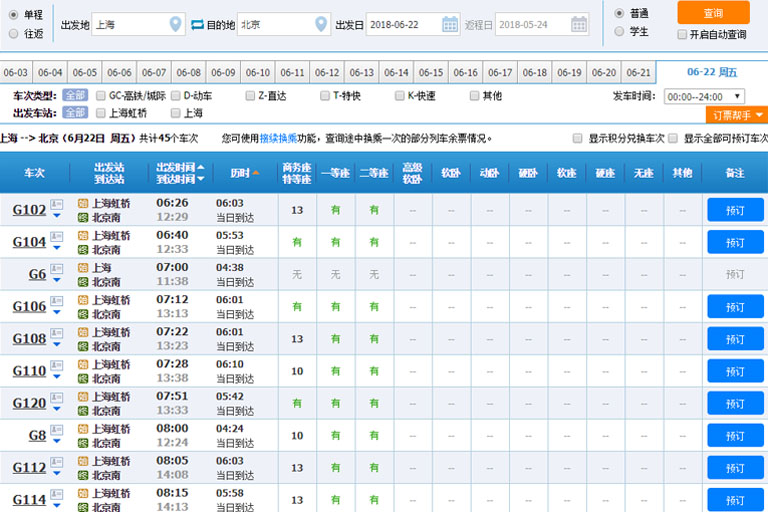Open the G102 train info card icon

click(x=57, y=204)
